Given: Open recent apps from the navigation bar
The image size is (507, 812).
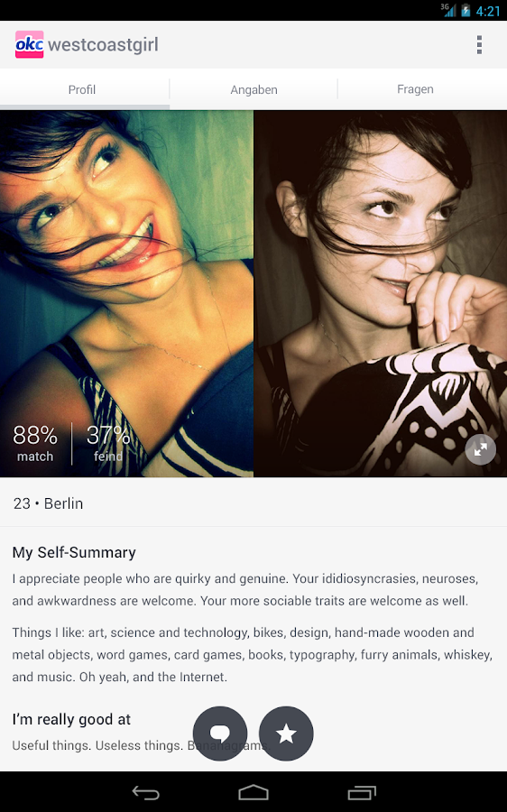Looking at the screenshot, I should coord(362,792).
